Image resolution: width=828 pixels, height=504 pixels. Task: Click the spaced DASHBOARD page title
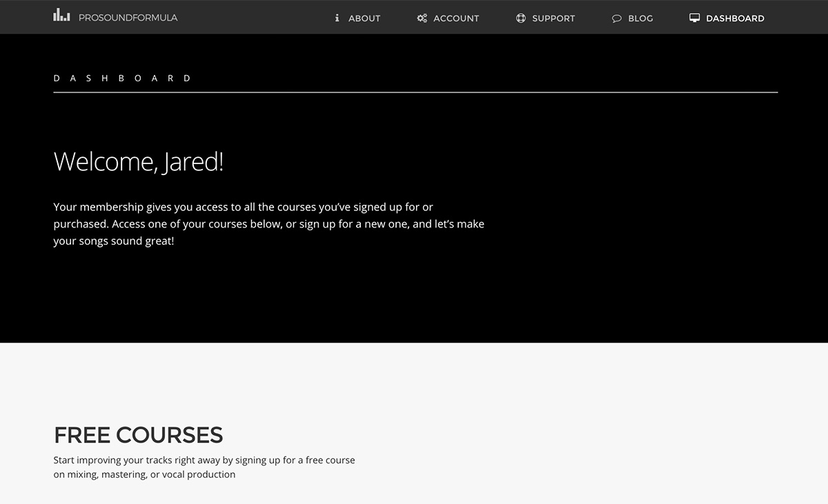(x=122, y=79)
